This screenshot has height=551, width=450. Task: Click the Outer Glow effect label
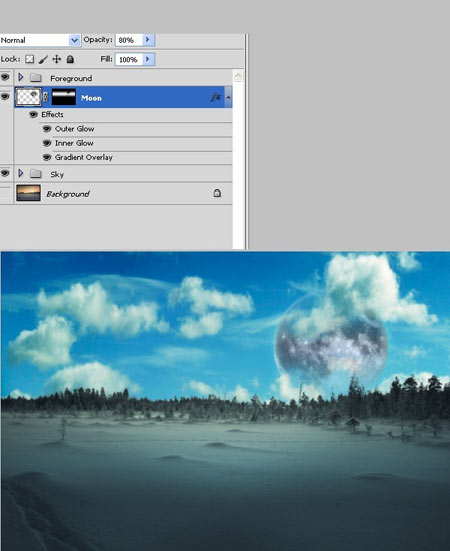click(74, 129)
